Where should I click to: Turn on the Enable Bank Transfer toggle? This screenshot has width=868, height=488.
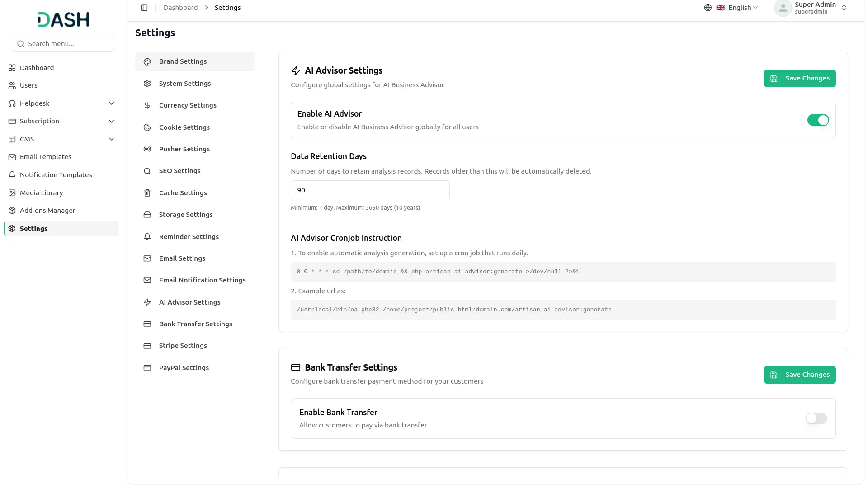[816, 418]
